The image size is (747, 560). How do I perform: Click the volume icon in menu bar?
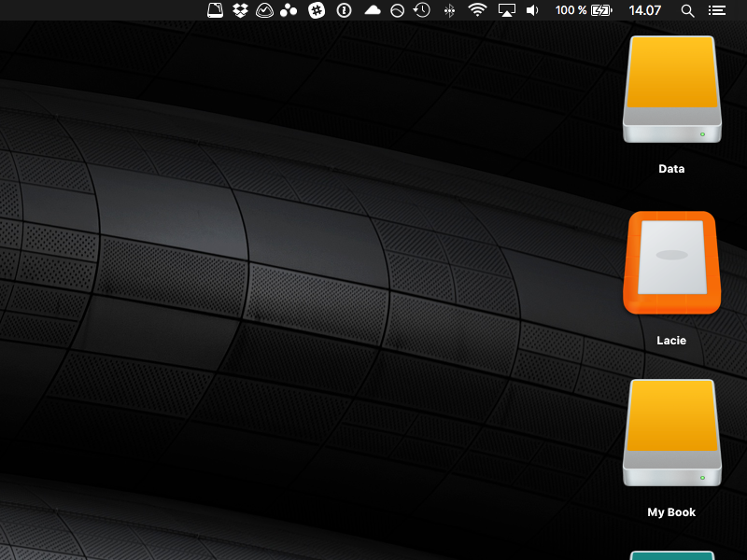tap(532, 10)
